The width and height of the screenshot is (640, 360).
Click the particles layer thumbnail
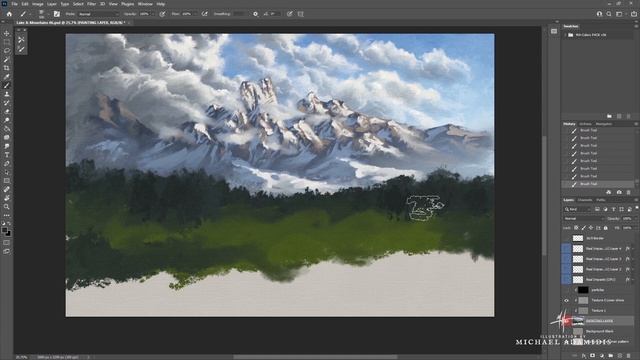click(583, 290)
